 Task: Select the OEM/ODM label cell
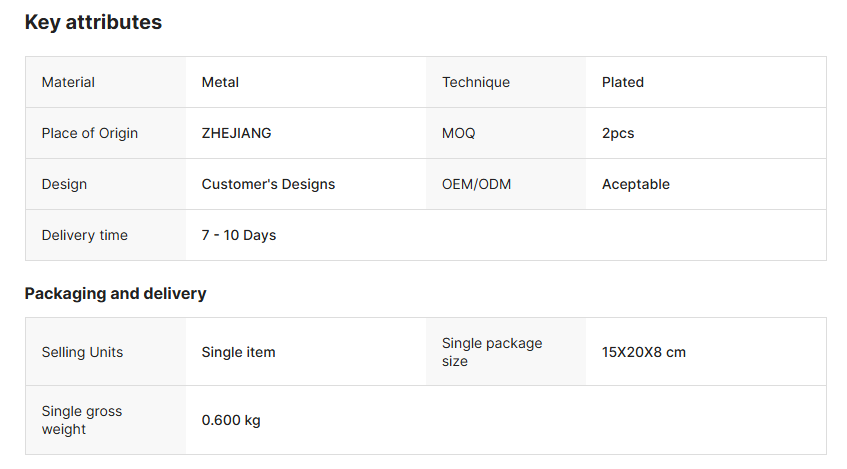point(476,184)
